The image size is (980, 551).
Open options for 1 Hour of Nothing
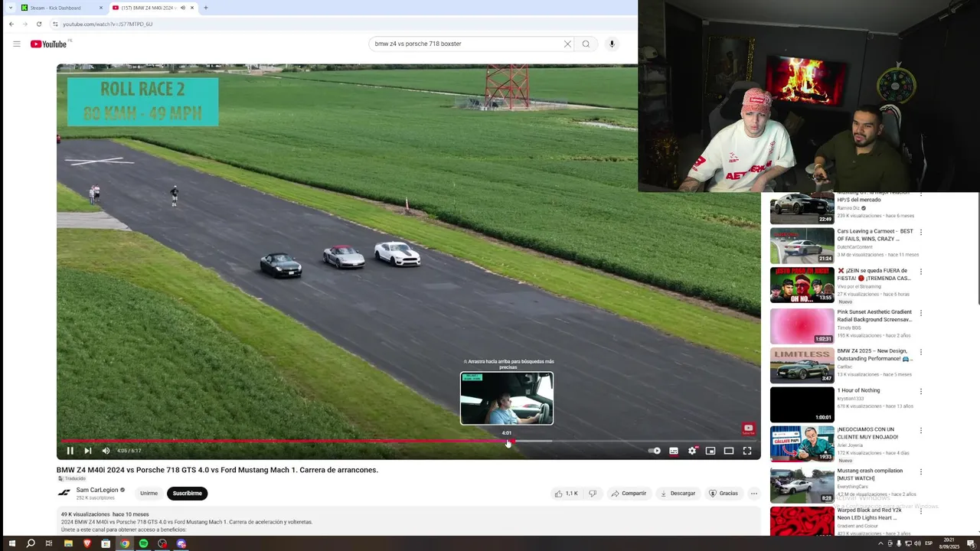pos(920,392)
